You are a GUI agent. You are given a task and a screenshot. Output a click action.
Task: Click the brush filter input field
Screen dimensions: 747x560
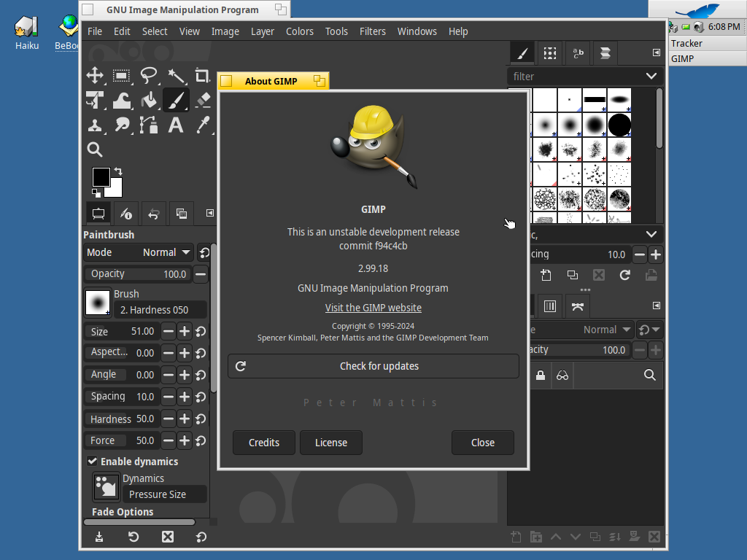[x=574, y=76]
